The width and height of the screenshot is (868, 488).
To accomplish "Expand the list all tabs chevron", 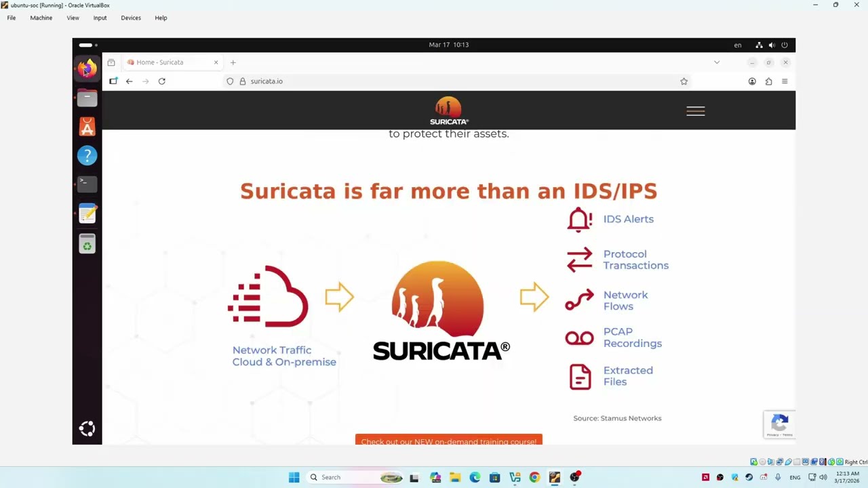I will pos(717,62).
